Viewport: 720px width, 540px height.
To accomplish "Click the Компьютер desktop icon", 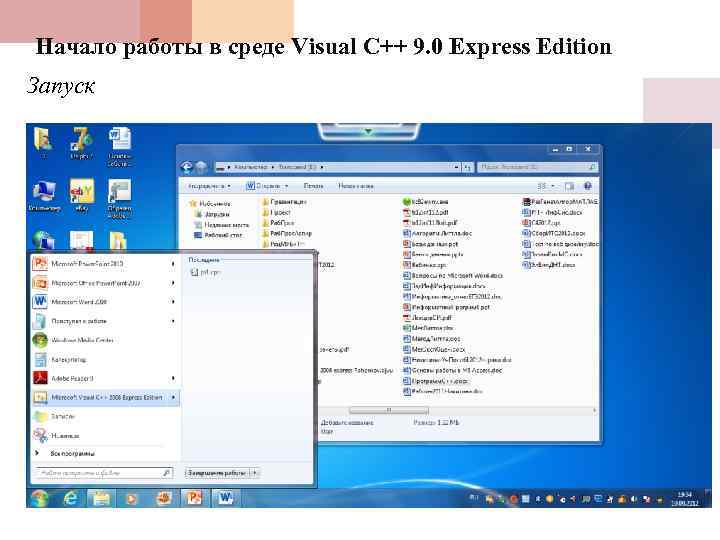I will coord(44,196).
